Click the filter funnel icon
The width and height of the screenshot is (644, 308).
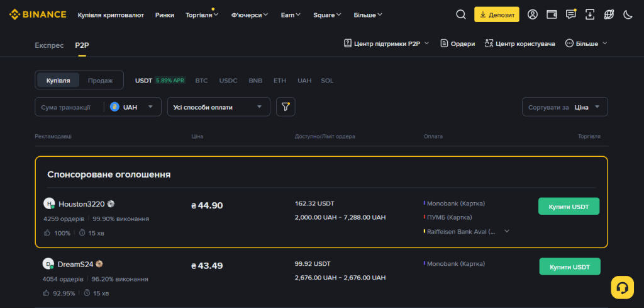(286, 107)
